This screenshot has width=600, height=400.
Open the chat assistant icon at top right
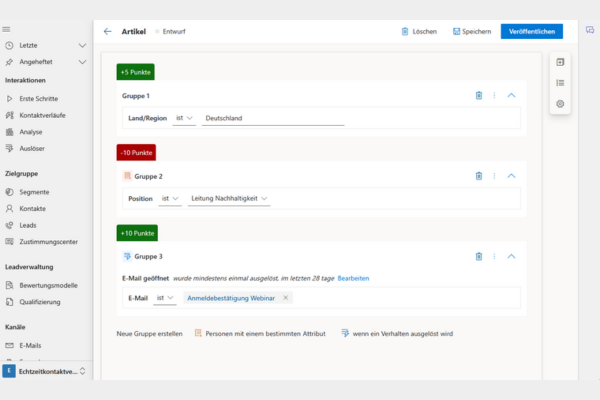pos(590,30)
